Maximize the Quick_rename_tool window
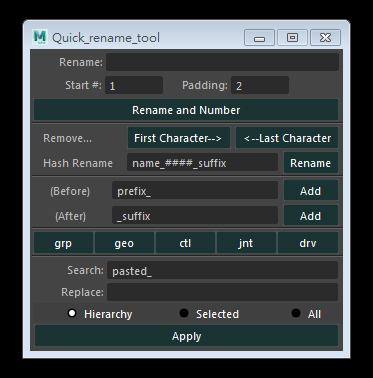This screenshot has width=373, height=378. [292, 37]
